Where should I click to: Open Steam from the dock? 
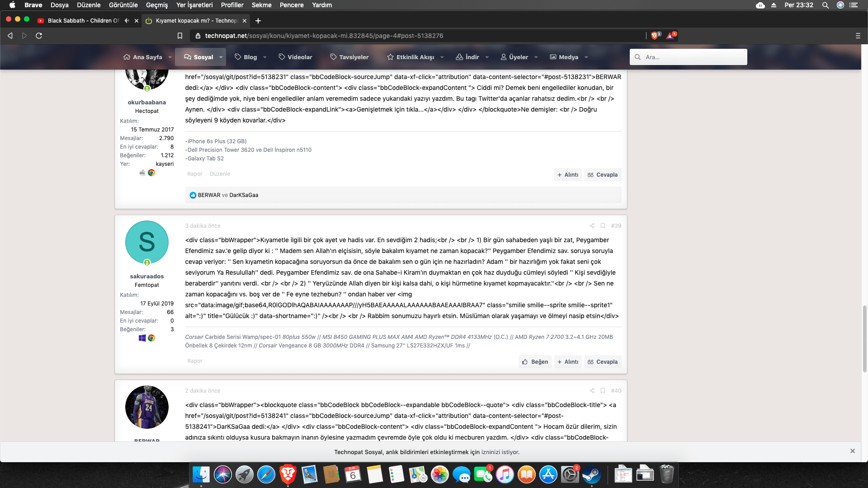[x=591, y=475]
